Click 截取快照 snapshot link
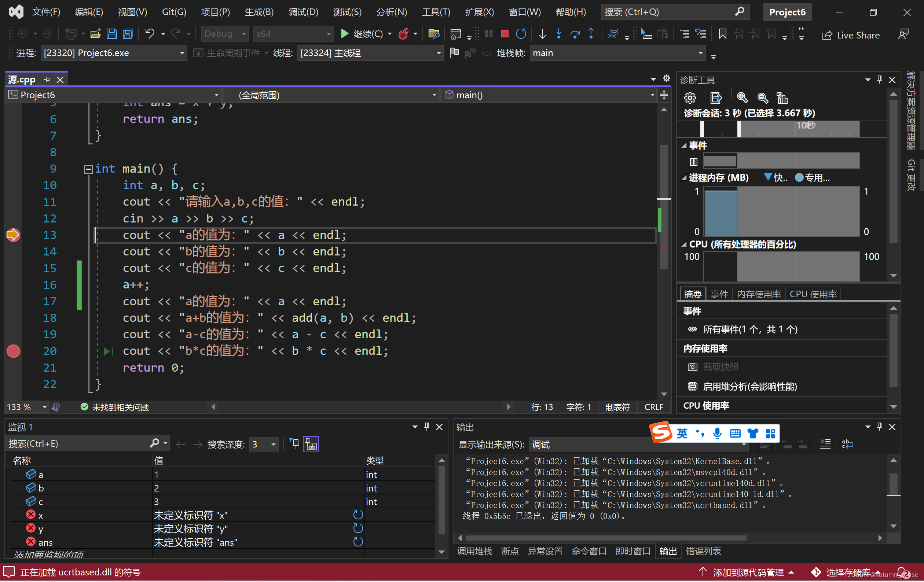 (720, 367)
